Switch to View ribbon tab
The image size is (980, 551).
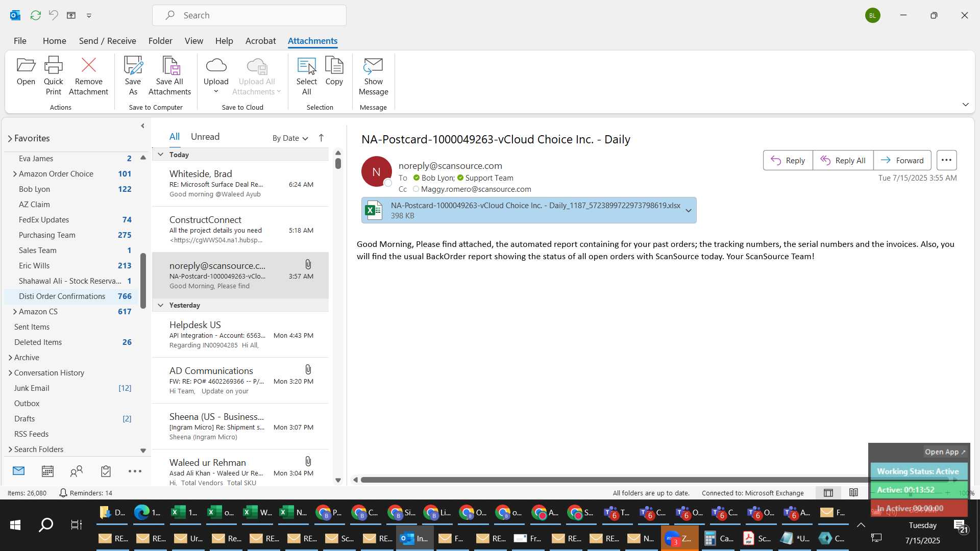coord(193,41)
